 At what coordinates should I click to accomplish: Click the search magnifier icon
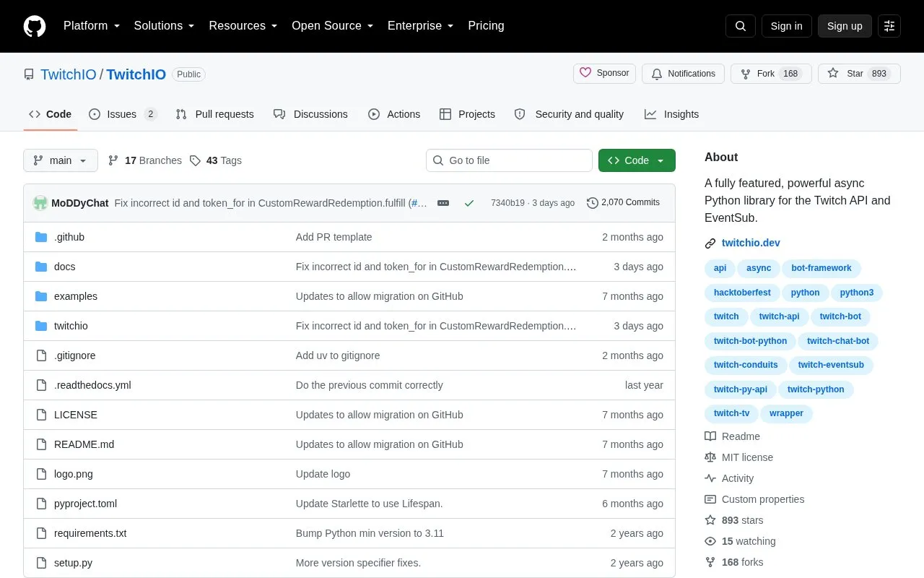click(741, 26)
